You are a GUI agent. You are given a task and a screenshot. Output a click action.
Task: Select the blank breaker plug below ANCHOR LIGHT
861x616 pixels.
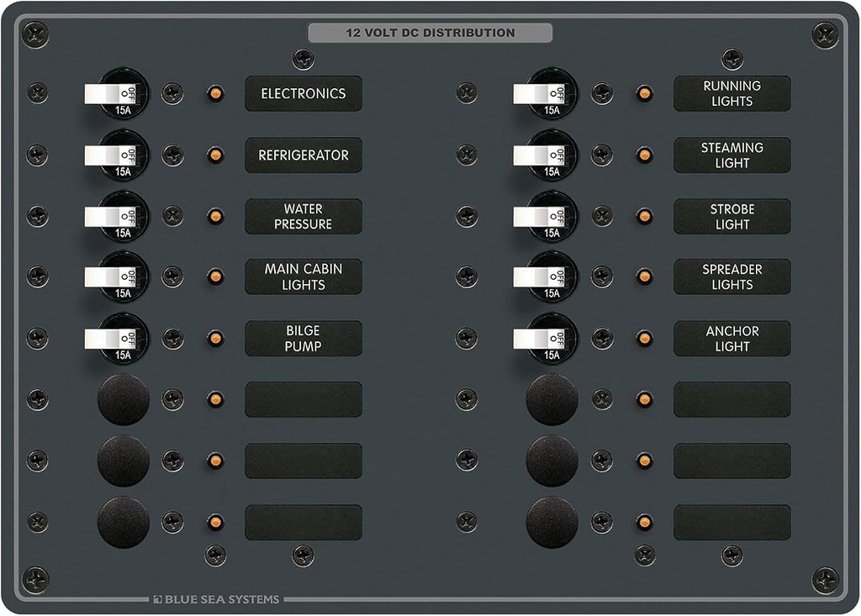click(x=552, y=401)
